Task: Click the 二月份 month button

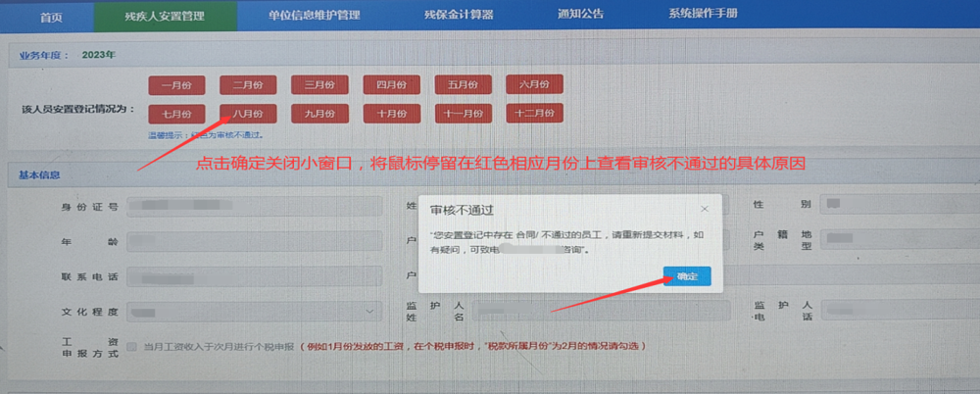Action: coord(248,85)
